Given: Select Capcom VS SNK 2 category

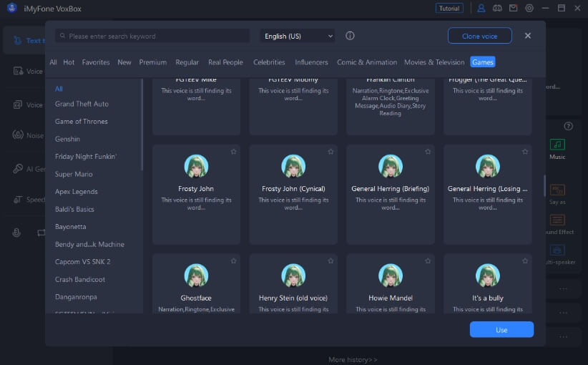Looking at the screenshot, I should point(83,262).
